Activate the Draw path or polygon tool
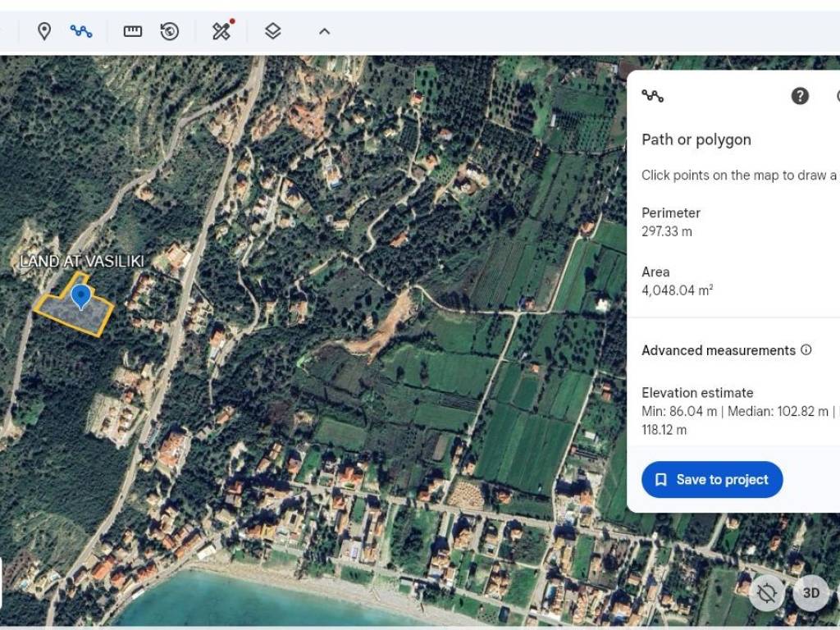This screenshot has width=840, height=630. point(81,31)
